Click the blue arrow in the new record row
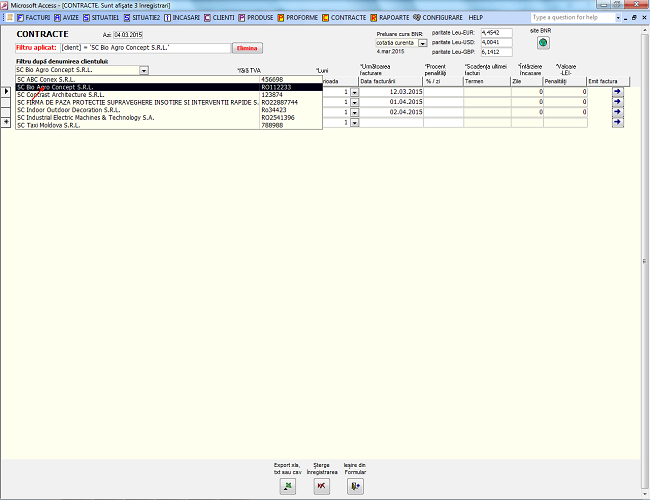The height and width of the screenshot is (500, 650). point(618,122)
